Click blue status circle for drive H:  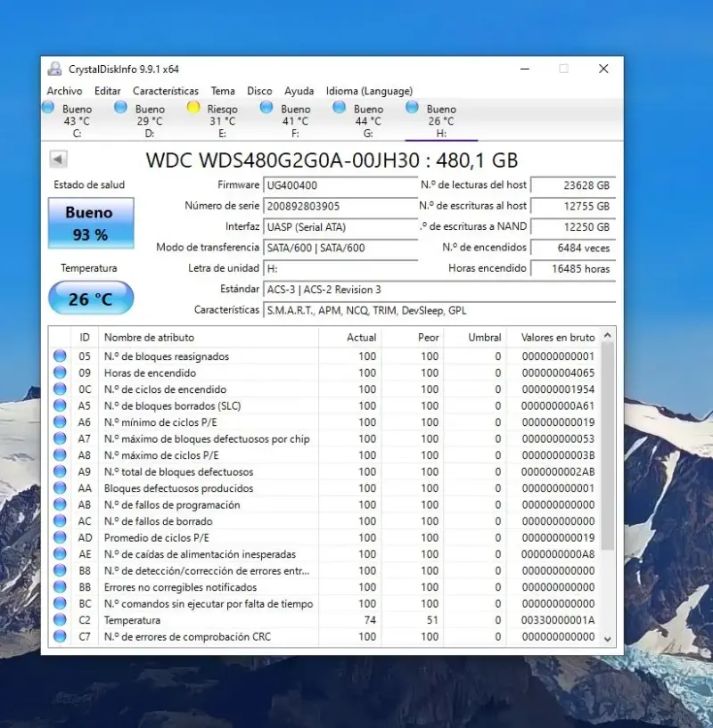pyautogui.click(x=412, y=107)
